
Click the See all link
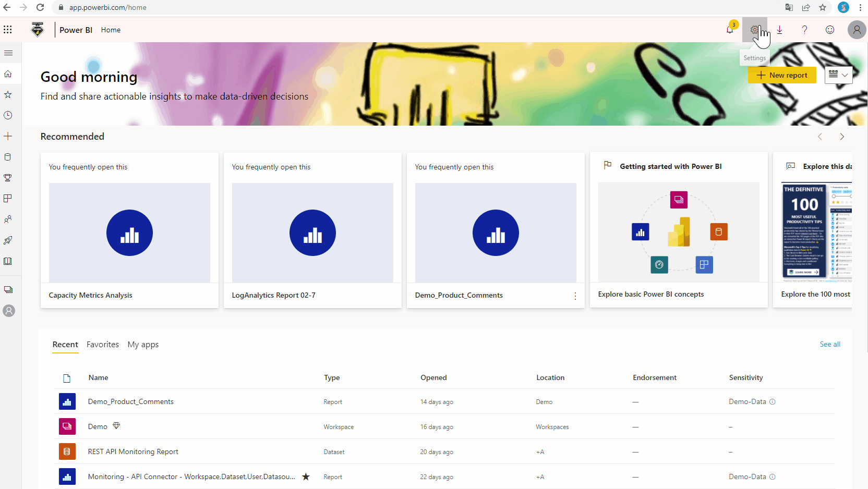click(x=830, y=345)
